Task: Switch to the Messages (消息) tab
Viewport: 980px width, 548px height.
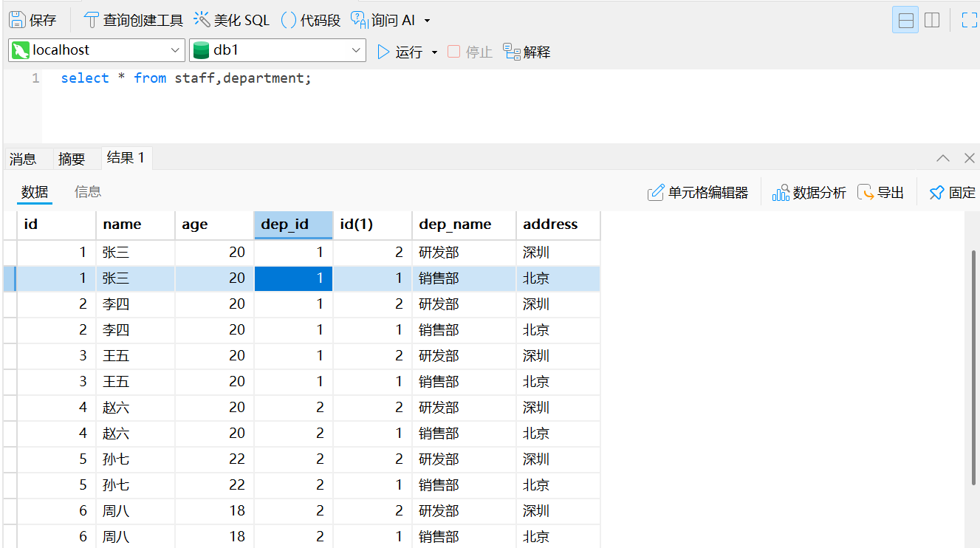Action: pos(23,159)
